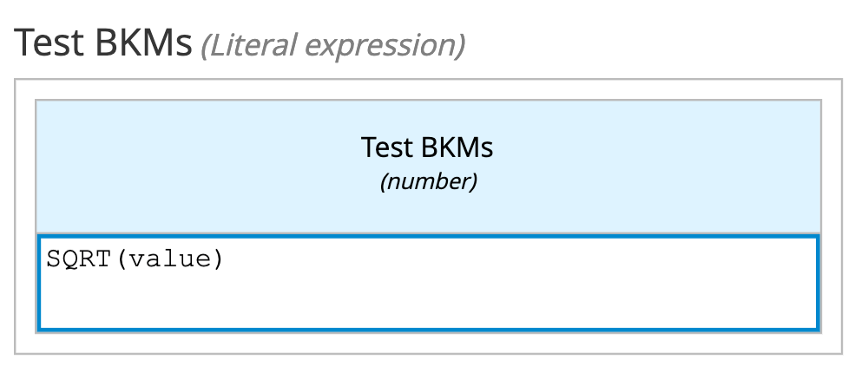The height and width of the screenshot is (380, 868).
Task: Click header area directly below the (number) label
Action: coord(429,213)
